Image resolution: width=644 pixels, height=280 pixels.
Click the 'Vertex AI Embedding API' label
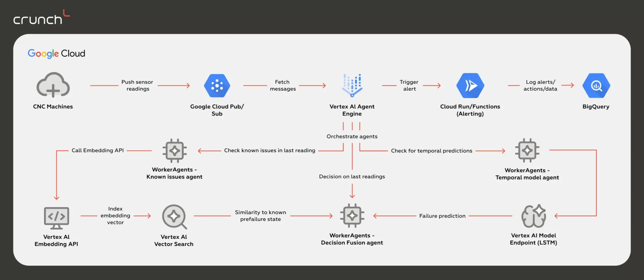click(x=56, y=240)
